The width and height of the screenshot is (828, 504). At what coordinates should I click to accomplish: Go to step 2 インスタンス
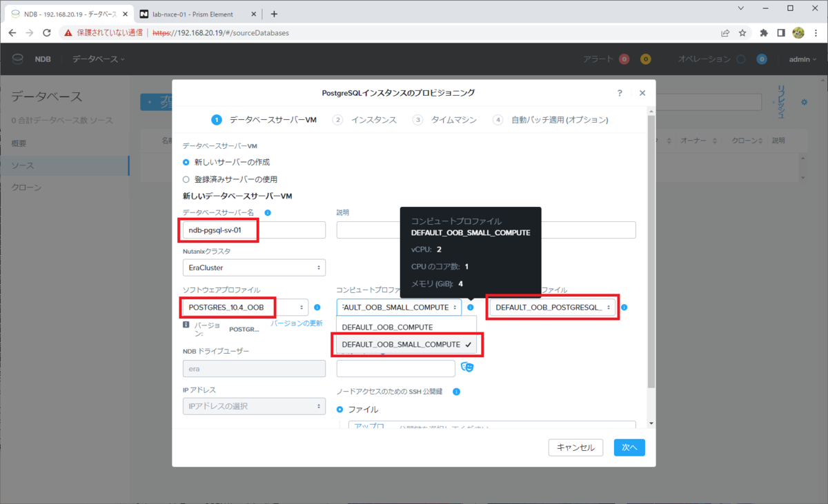click(x=365, y=120)
